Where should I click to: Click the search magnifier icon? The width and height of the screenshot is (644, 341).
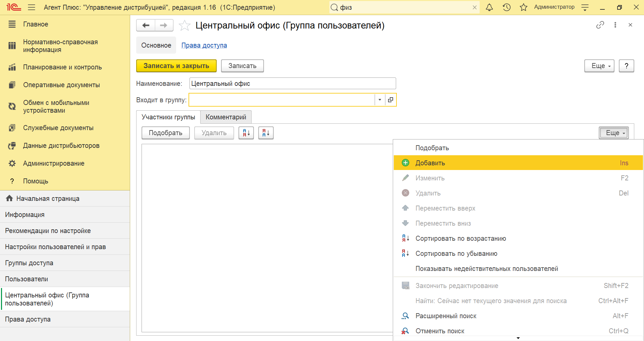click(x=334, y=7)
